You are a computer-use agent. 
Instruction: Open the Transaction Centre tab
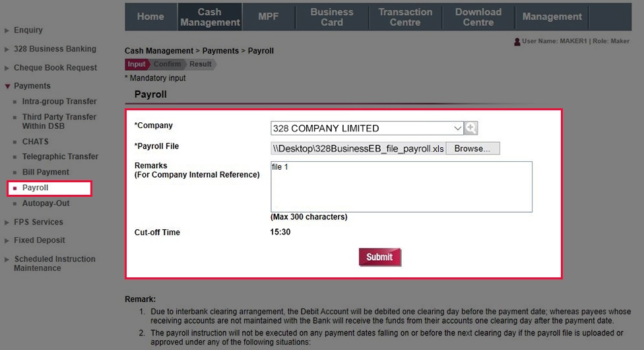pyautogui.click(x=405, y=17)
